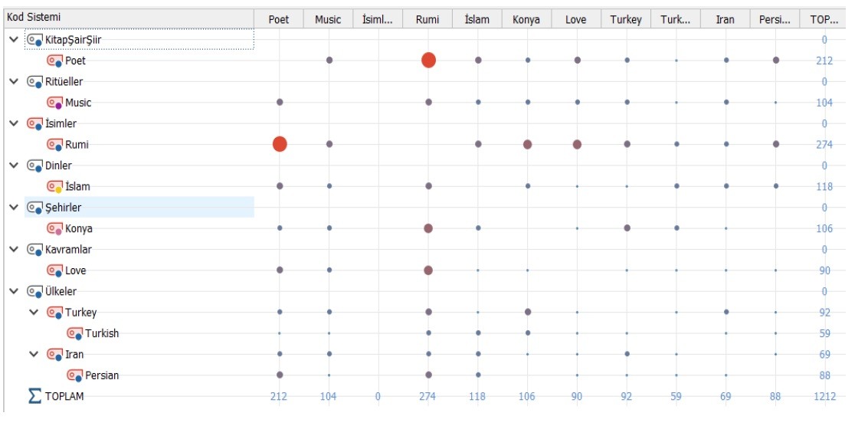The height and width of the screenshot is (439, 868).
Task: Click the grand total value 1212
Action: click(824, 396)
